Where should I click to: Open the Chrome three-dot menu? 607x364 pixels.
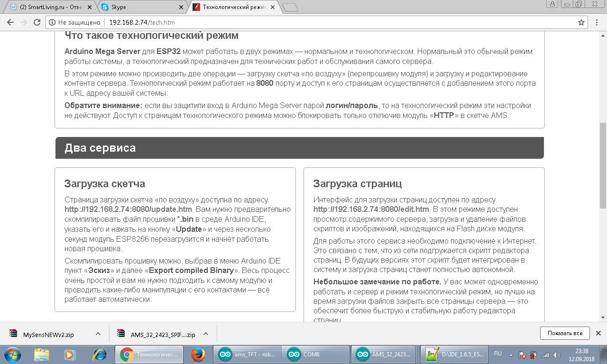tap(598, 22)
